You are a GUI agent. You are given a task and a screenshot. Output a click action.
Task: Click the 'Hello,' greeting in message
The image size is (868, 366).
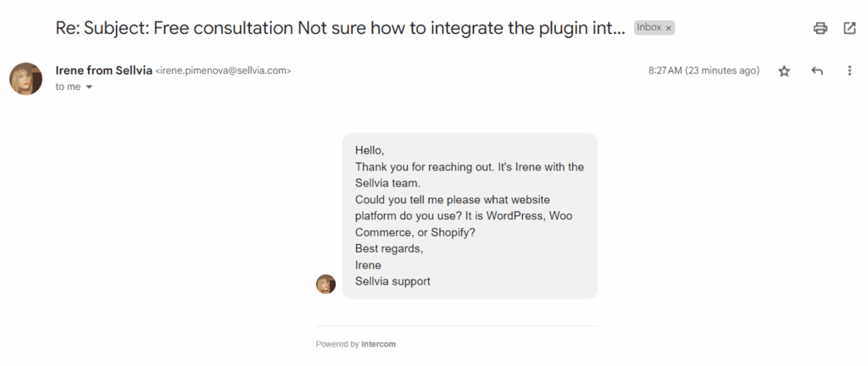click(x=370, y=150)
